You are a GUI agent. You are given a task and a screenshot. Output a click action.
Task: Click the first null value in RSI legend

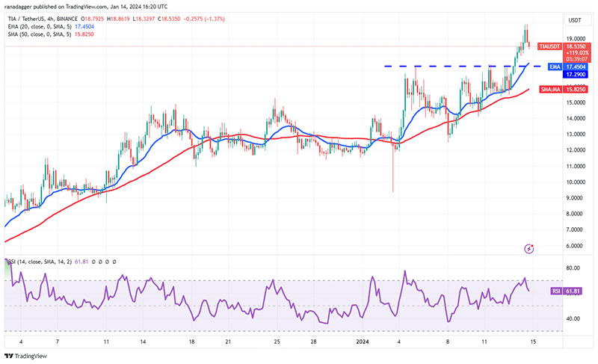tap(93, 262)
